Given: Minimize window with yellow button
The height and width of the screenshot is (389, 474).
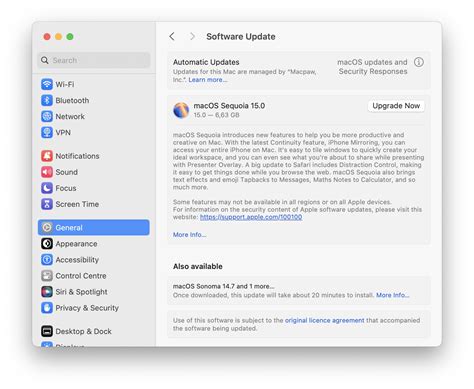Looking at the screenshot, I should (x=58, y=37).
